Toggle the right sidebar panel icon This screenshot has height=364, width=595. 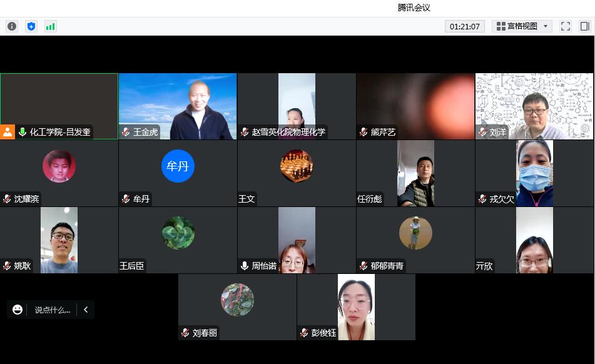click(585, 26)
